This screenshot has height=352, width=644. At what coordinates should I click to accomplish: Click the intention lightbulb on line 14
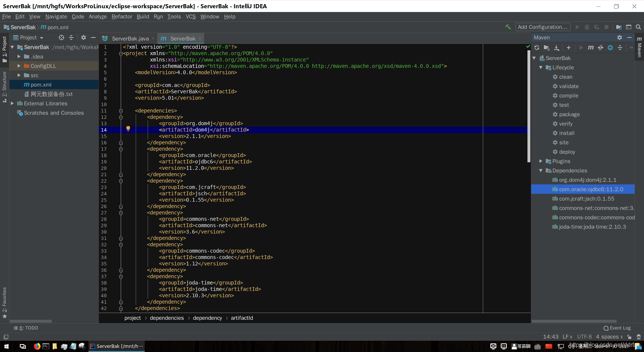[x=128, y=129]
